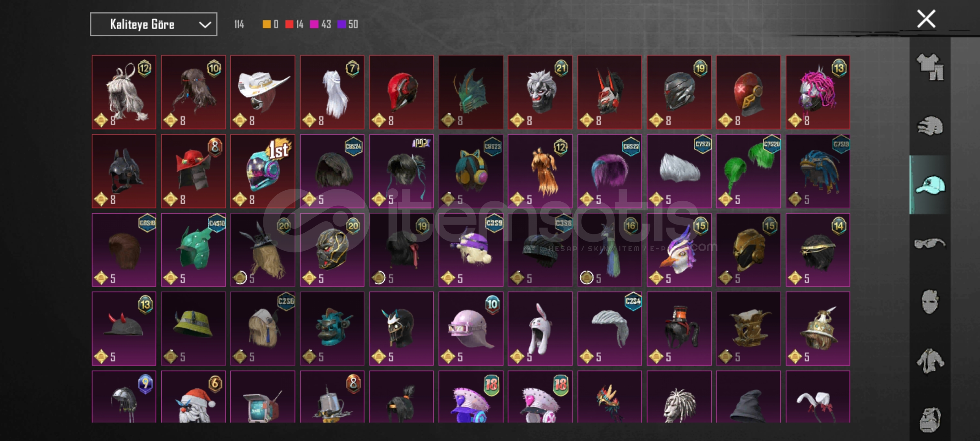Viewport: 980px width, 441px height.
Task: Expand the sort dropdown chevron arrow
Action: (x=205, y=25)
